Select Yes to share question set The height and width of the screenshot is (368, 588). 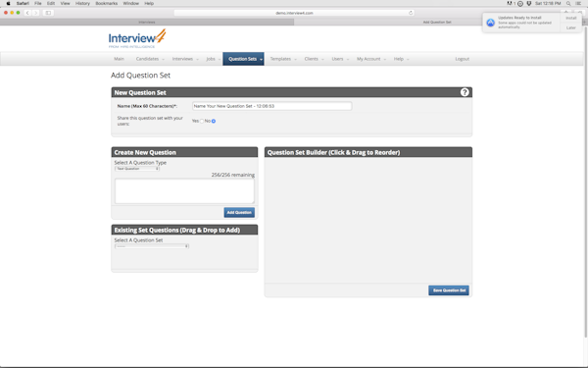[202, 121]
